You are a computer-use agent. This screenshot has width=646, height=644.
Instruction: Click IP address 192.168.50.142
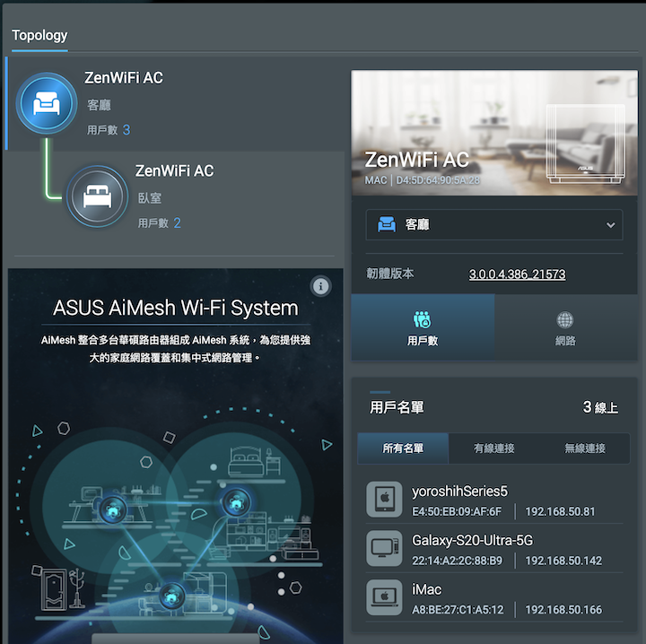[563, 561]
